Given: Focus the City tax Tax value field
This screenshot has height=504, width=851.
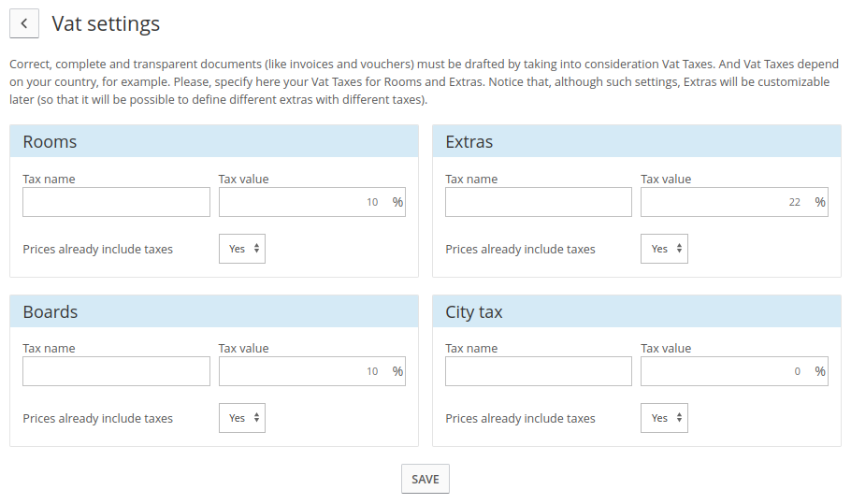Looking at the screenshot, I should click(734, 371).
